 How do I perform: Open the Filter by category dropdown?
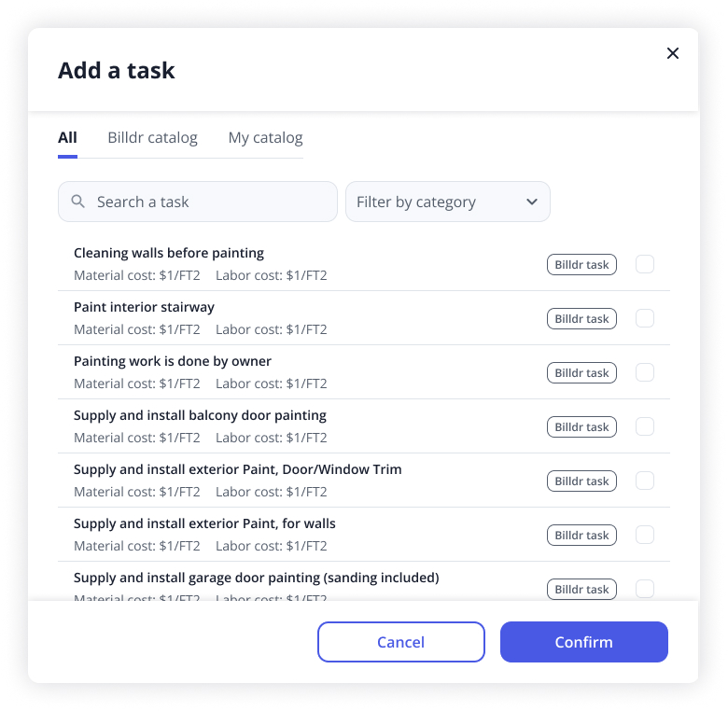[447, 202]
